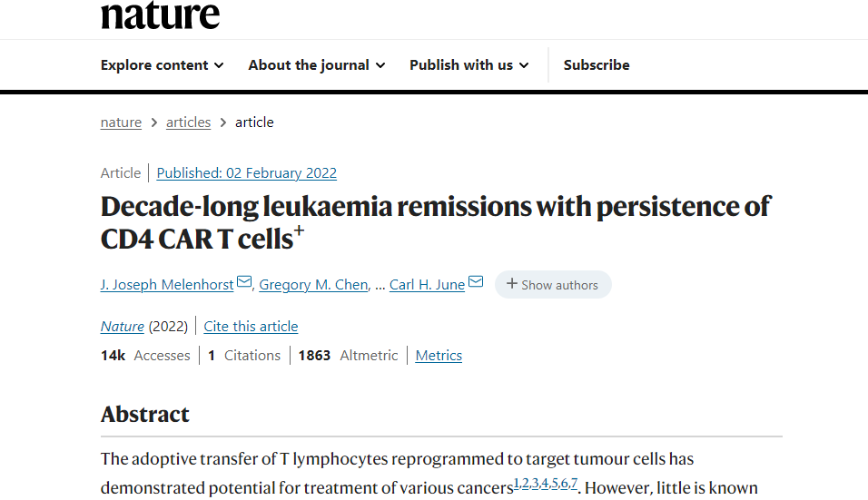
Task: Click the nature logo
Action: coord(160,15)
